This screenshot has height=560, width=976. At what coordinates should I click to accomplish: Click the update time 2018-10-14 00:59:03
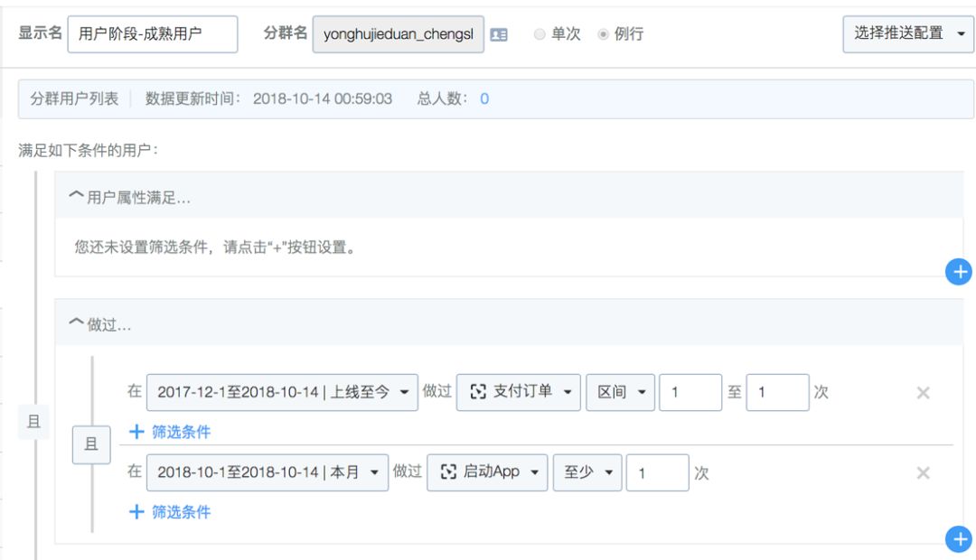pos(323,99)
